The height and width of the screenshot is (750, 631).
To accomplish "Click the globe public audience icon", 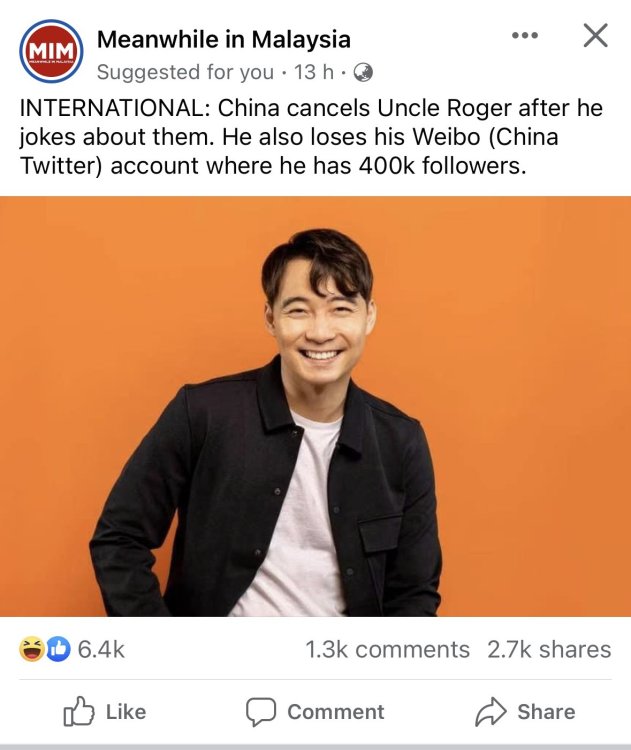I will 364,72.
